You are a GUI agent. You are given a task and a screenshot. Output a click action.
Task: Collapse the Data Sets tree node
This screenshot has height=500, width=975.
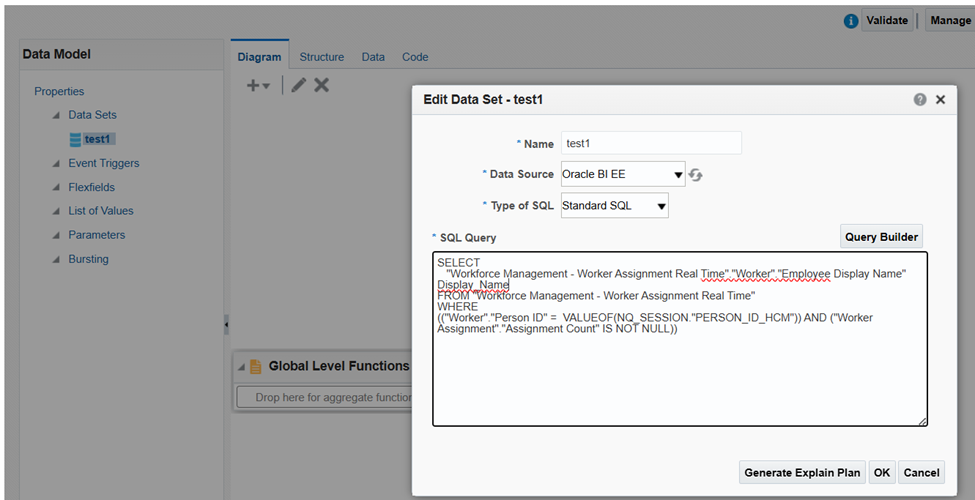pyautogui.click(x=57, y=116)
